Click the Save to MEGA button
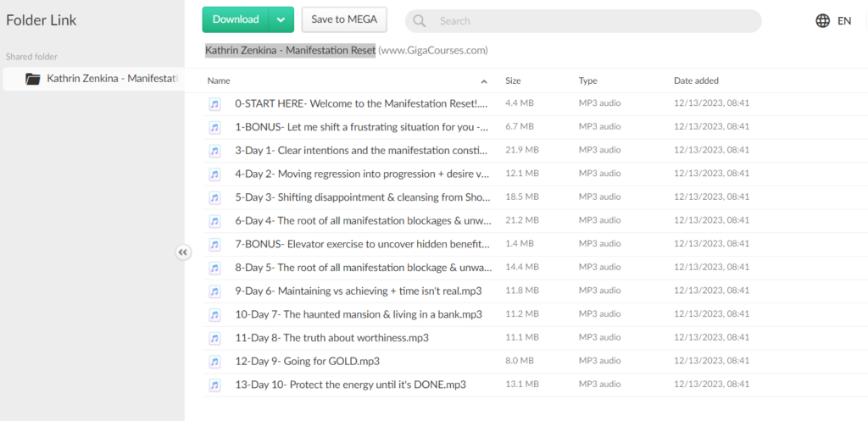 pos(344,19)
